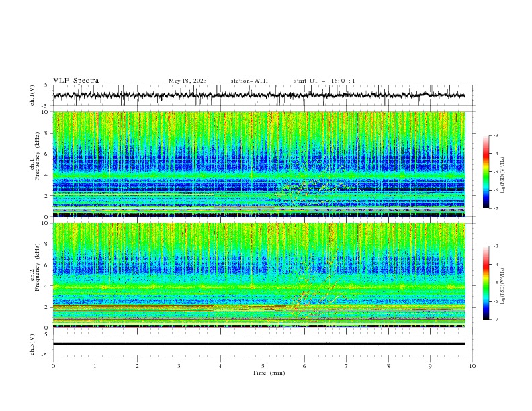Click time axis tick label 7
532x411 pixels.
[x=347, y=366]
